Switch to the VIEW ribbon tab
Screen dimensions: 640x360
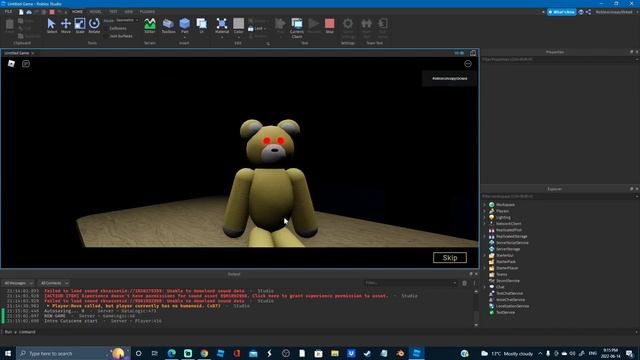point(129,12)
